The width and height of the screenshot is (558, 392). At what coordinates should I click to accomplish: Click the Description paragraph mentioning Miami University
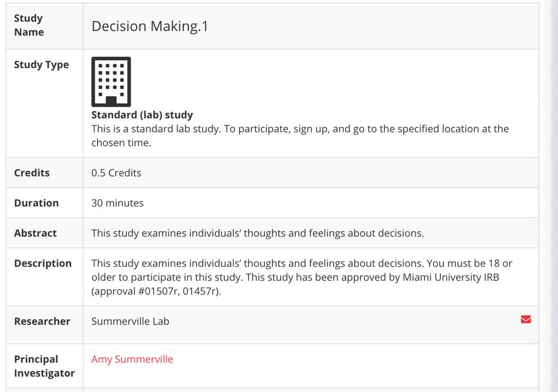coord(302,277)
